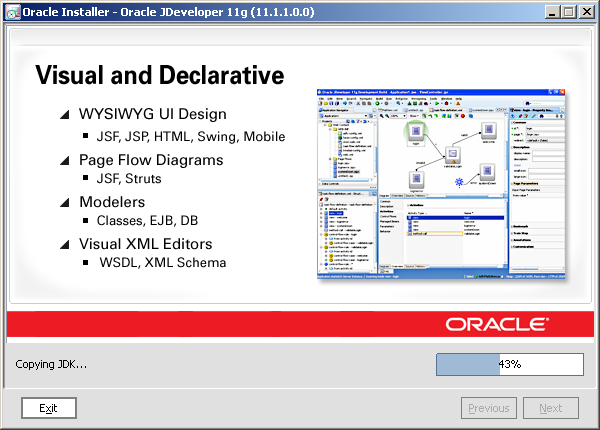Click the triangle bullet beside Modelers
The height and width of the screenshot is (430, 600).
(x=65, y=203)
